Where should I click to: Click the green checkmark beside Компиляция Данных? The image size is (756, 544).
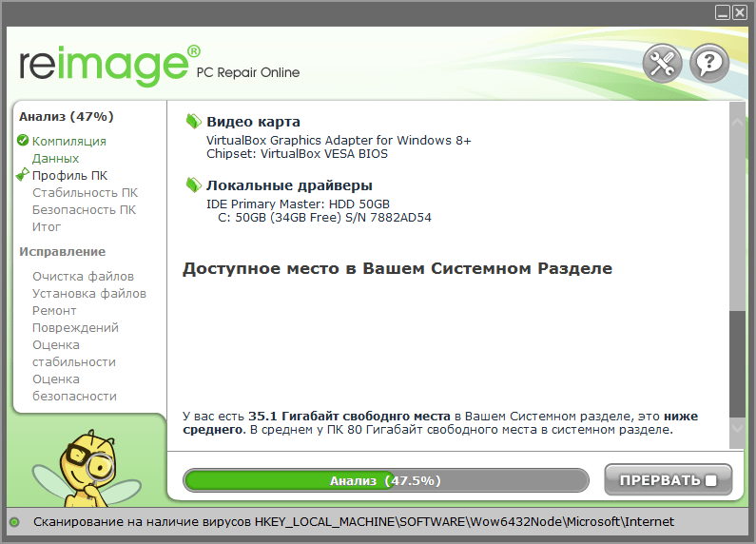click(23, 141)
